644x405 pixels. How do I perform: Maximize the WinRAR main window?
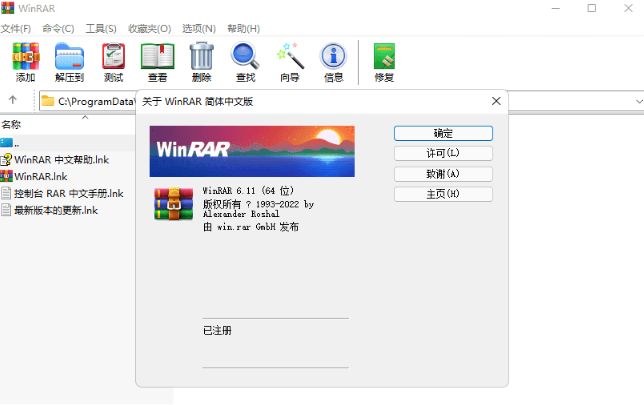pos(592,8)
